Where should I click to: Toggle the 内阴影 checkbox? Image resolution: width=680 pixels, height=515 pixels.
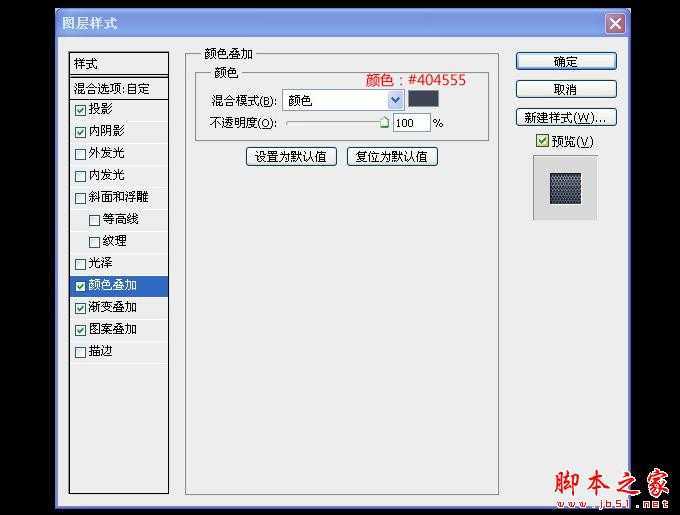(80, 132)
